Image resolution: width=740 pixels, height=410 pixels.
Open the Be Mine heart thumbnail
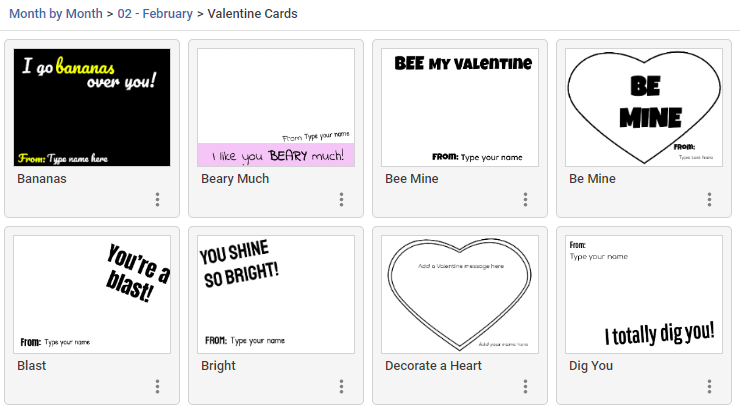coord(644,108)
